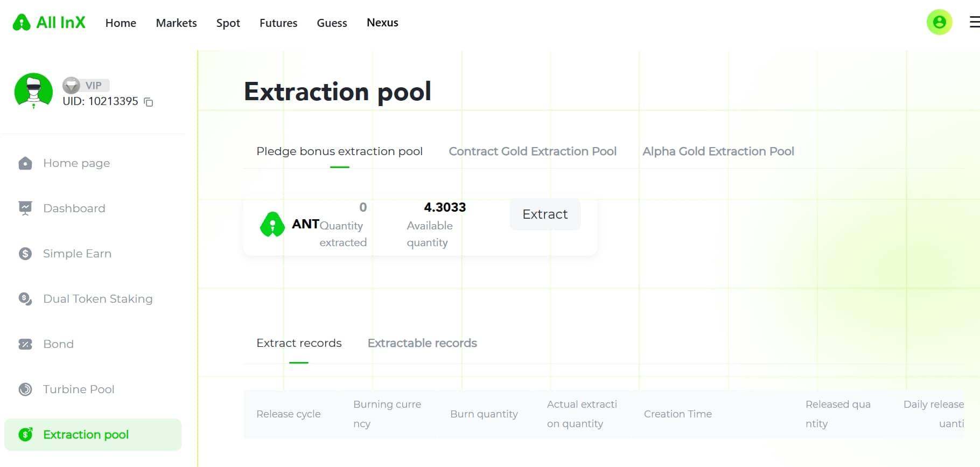Click the Bond percent icon

point(25,344)
